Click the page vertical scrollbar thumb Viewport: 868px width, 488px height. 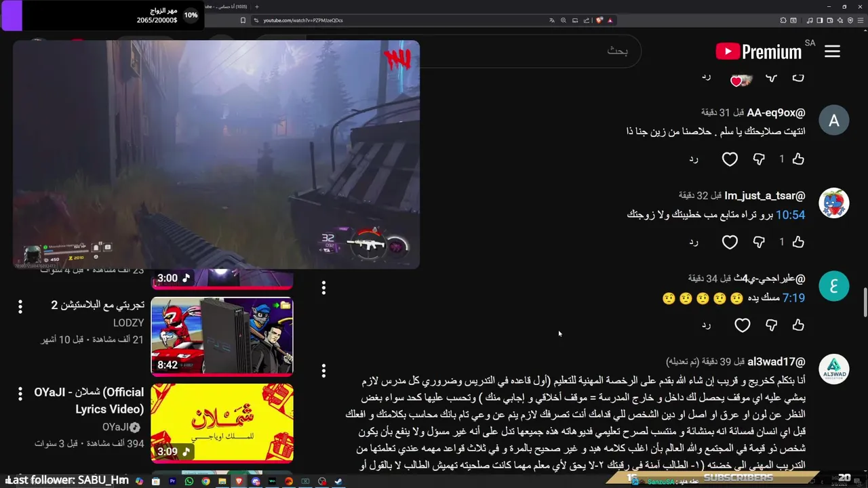[x=865, y=302]
